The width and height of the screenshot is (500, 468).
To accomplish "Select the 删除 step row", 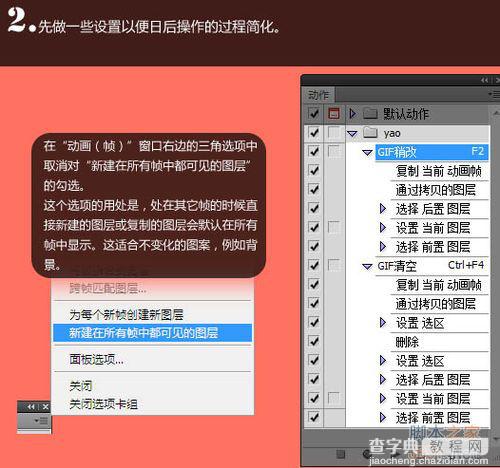I will [439, 342].
